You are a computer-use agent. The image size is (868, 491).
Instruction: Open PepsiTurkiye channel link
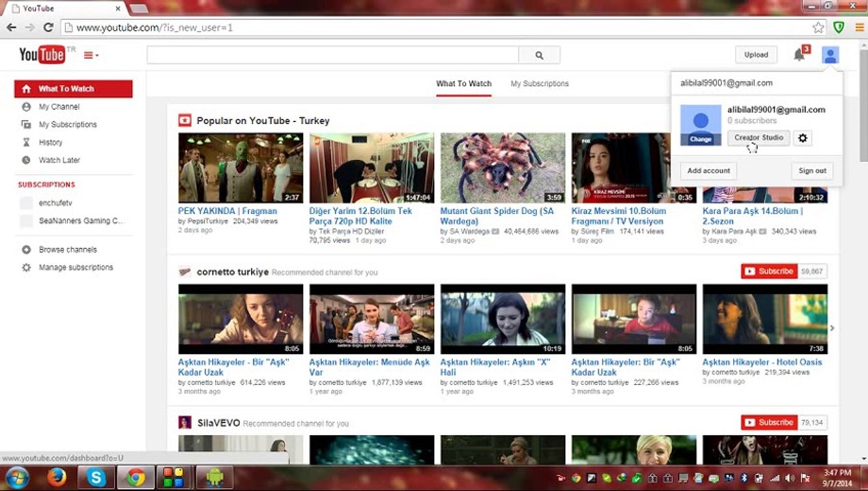pos(207,222)
